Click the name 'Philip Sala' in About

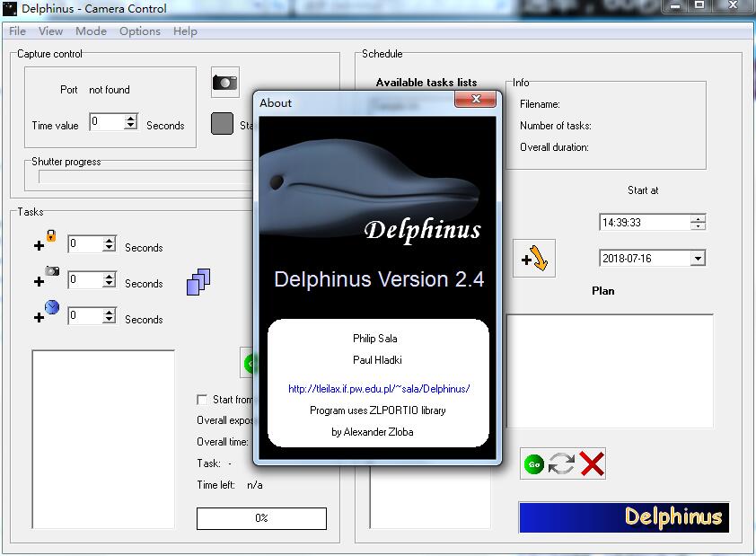[375, 339]
